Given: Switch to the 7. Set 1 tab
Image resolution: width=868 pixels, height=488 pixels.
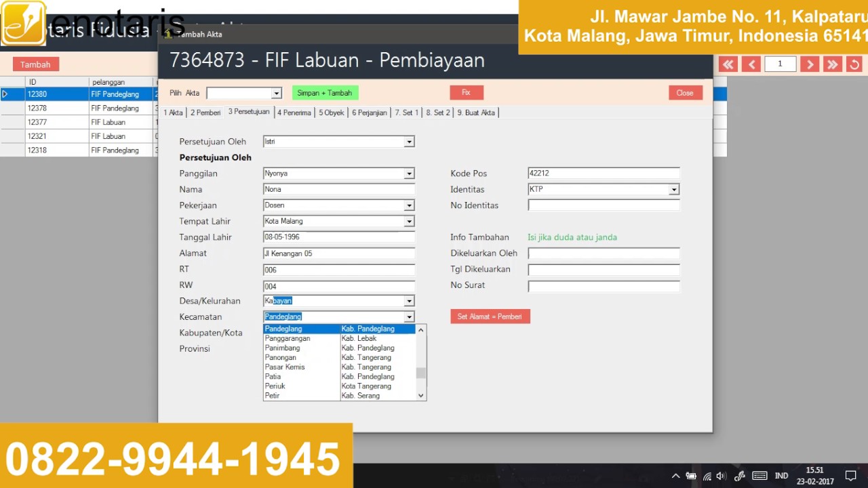Looking at the screenshot, I should pyautogui.click(x=407, y=113).
